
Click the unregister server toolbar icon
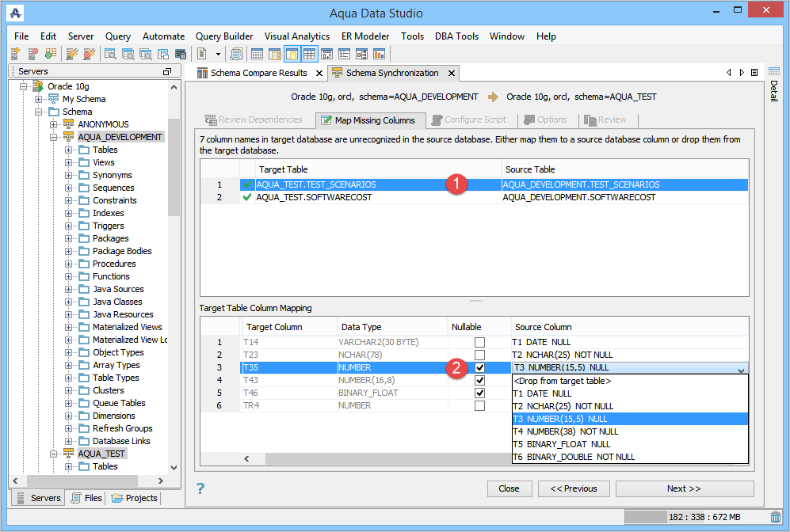[32, 53]
